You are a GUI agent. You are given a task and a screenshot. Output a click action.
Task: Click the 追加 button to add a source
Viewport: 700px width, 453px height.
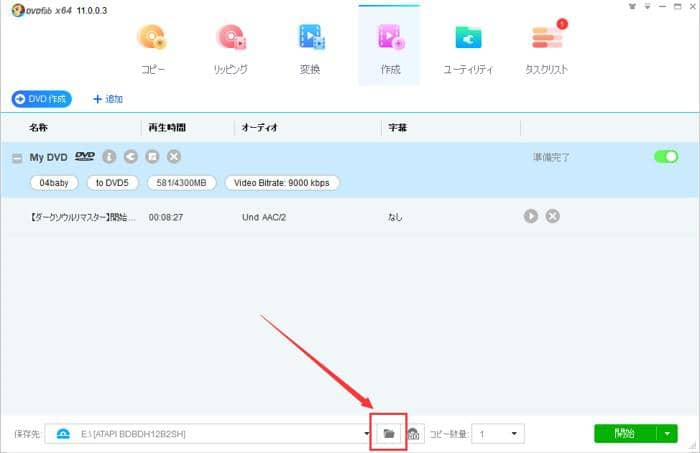point(107,99)
